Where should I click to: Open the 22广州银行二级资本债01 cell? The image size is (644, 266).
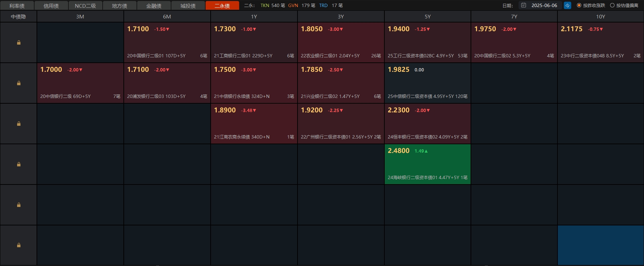click(341, 123)
